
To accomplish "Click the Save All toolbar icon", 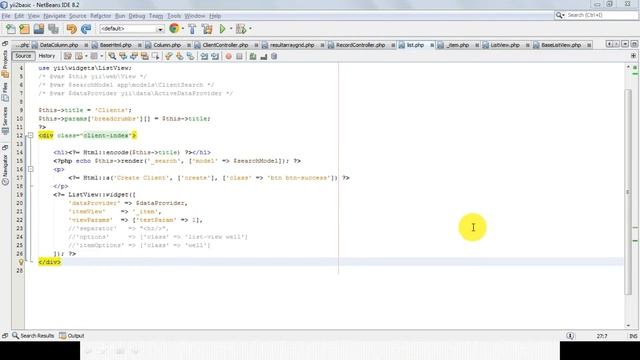I will tap(53, 29).
